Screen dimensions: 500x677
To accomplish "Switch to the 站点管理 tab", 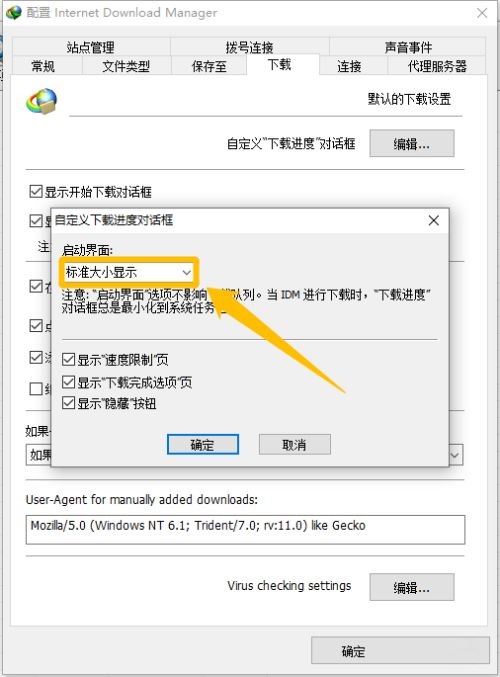I will point(91,47).
